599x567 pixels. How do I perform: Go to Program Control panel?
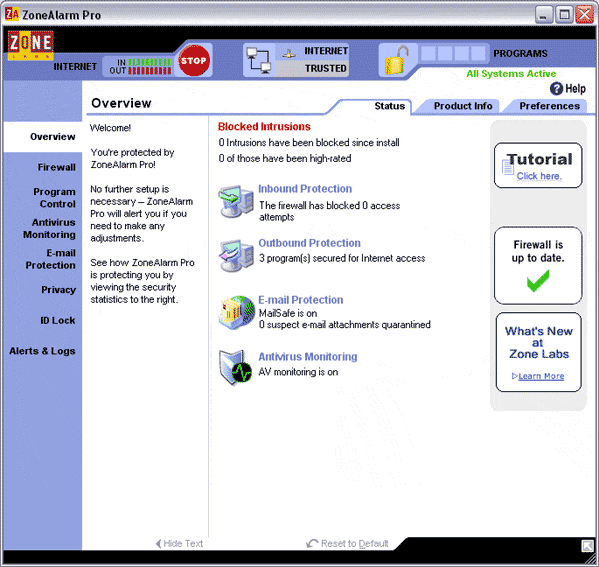coord(54,198)
